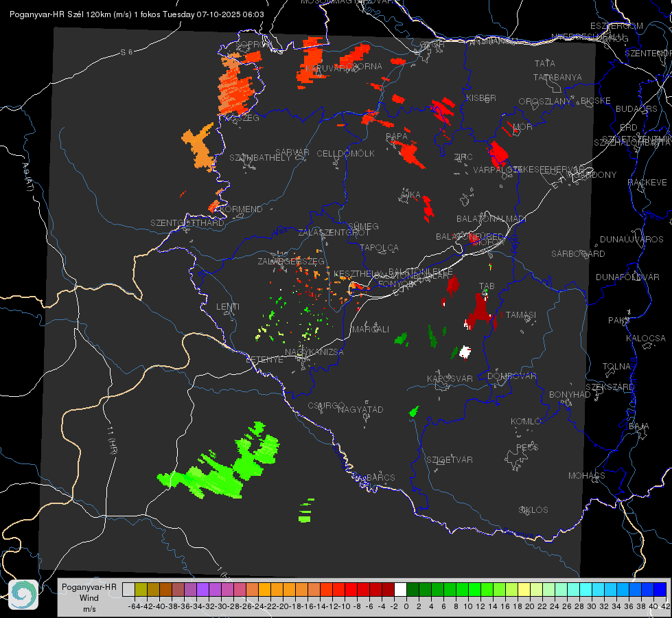This screenshot has height=618, width=672.
Task: Select the SZIGETVAR label
Action: click(450, 460)
